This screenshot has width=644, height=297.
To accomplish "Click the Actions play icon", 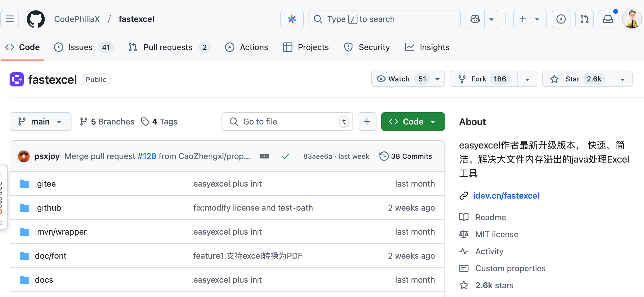I will (x=230, y=47).
